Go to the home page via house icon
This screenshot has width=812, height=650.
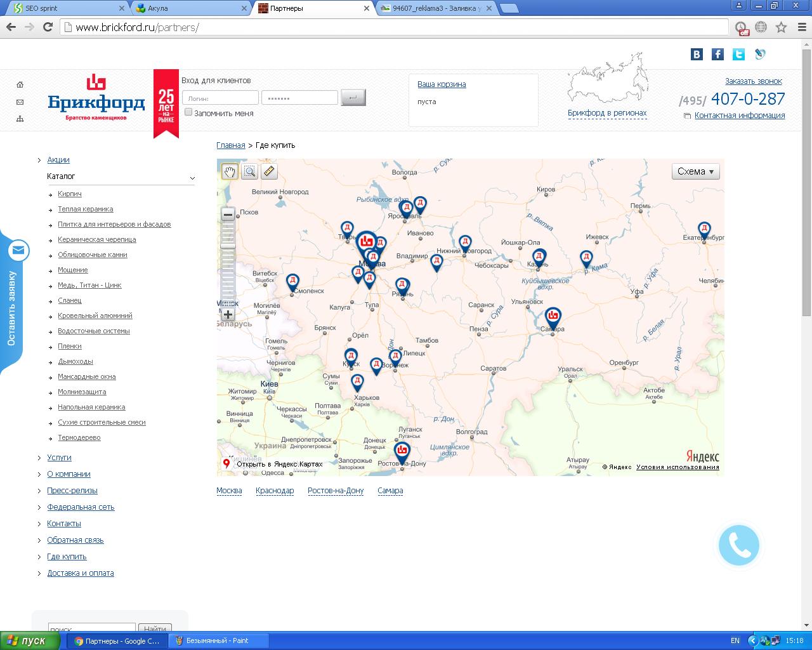coord(20,84)
